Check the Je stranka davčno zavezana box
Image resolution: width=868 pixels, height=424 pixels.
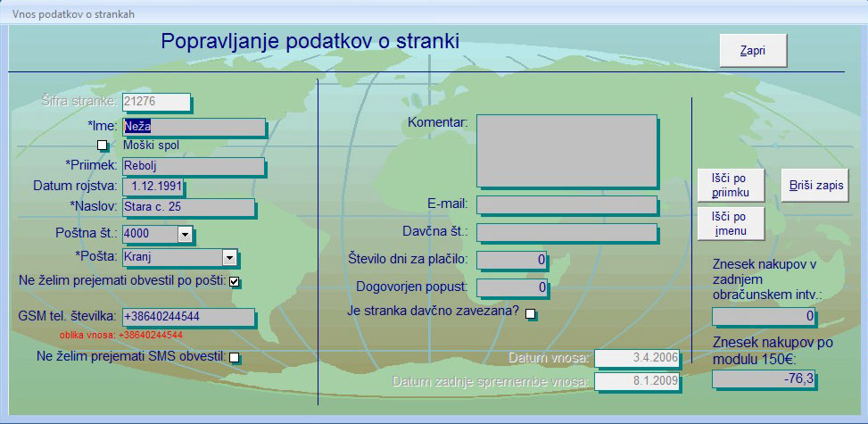point(531,313)
